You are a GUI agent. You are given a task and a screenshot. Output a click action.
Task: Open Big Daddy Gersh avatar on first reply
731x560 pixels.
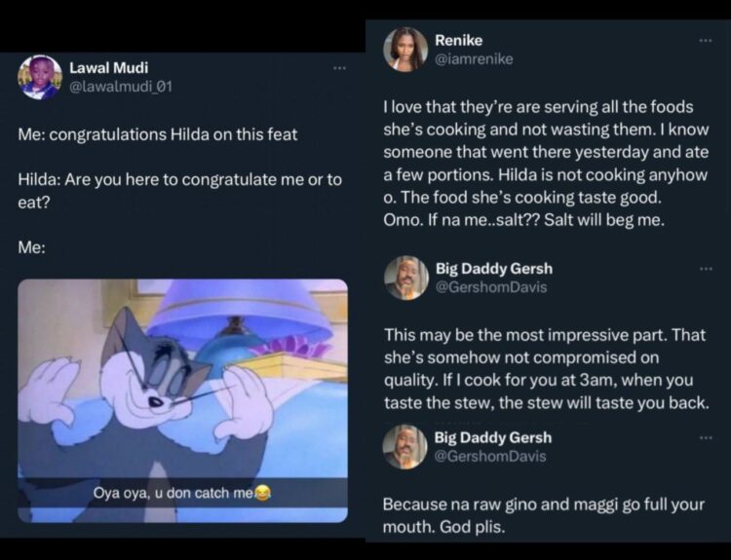pyautogui.click(x=406, y=278)
